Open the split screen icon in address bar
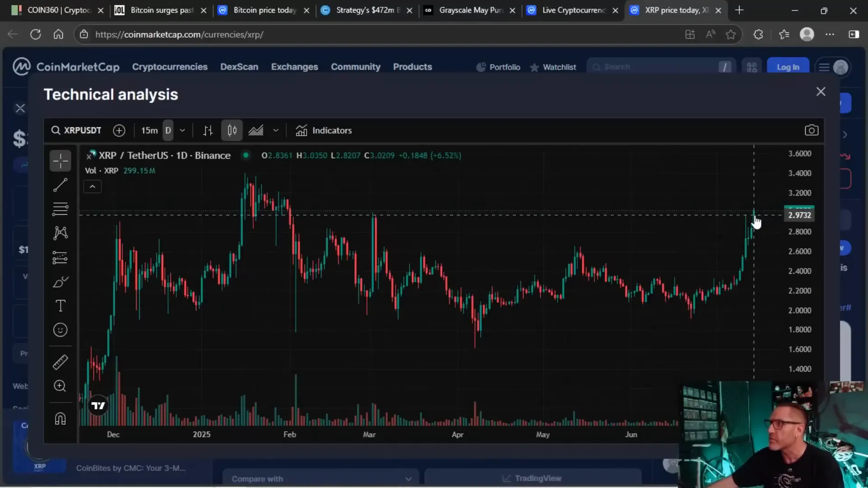 (x=690, y=34)
